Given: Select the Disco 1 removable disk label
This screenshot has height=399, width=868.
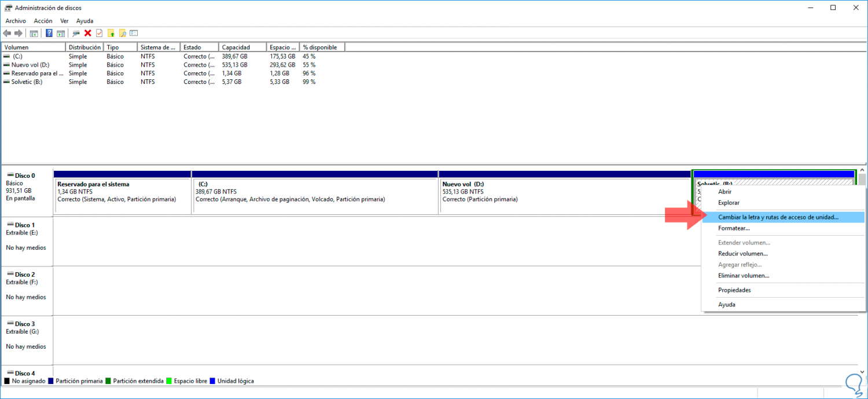Looking at the screenshot, I should pos(27,241).
